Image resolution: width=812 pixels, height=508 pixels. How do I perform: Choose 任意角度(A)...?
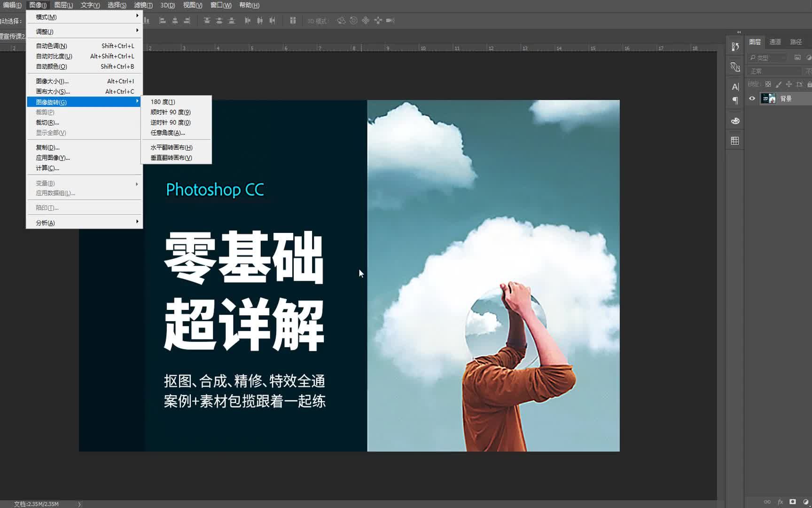[x=176, y=133]
